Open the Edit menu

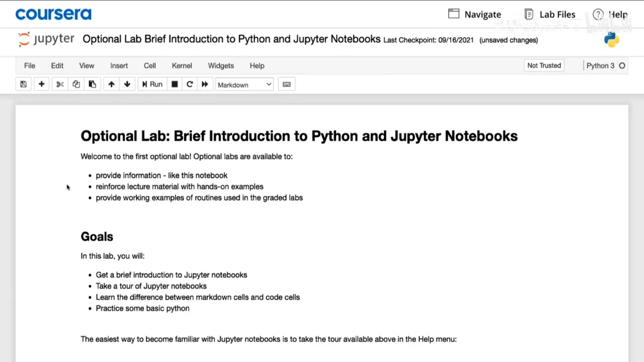(x=57, y=66)
